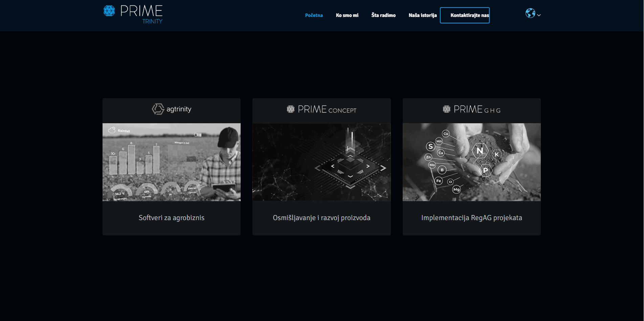Viewport: 644px width, 321px height.
Task: Open the Šta radimo section
Action: pyautogui.click(x=383, y=15)
